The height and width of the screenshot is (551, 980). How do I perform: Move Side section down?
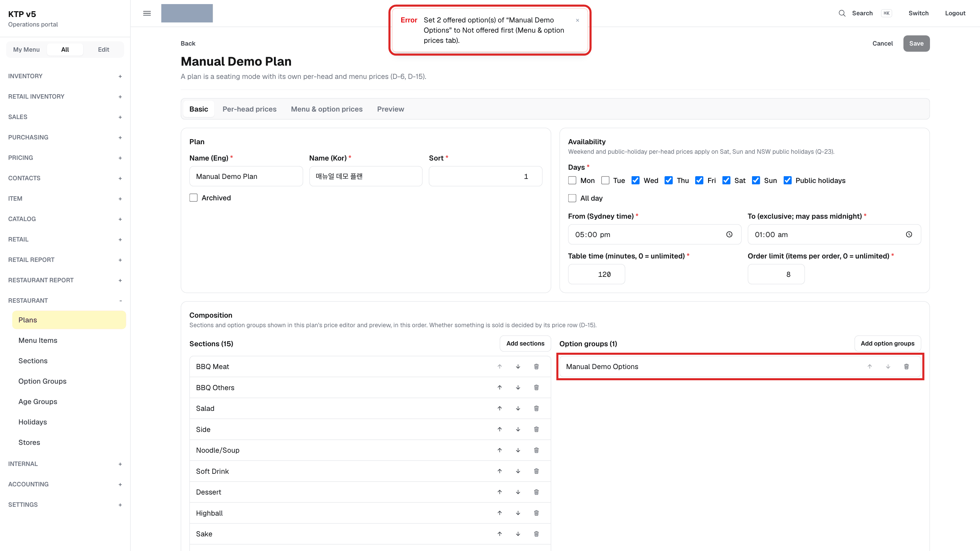518,429
